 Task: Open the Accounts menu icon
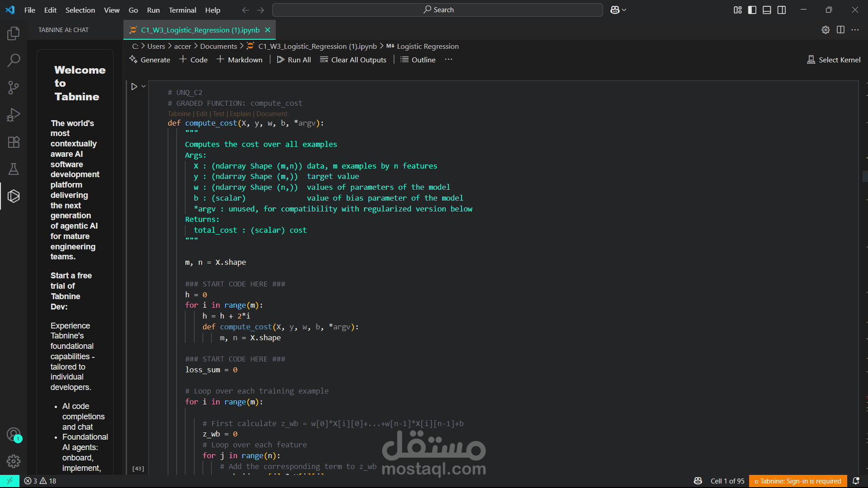coord(14,434)
